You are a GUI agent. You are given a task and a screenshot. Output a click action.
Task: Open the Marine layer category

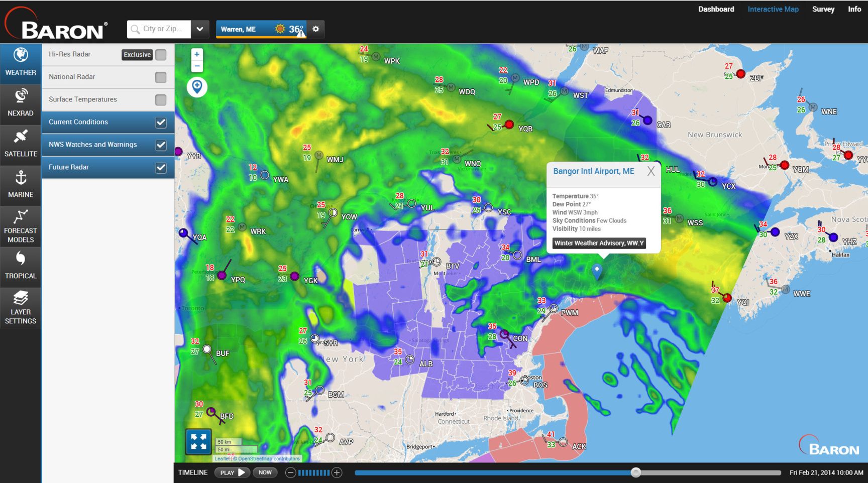[21, 185]
